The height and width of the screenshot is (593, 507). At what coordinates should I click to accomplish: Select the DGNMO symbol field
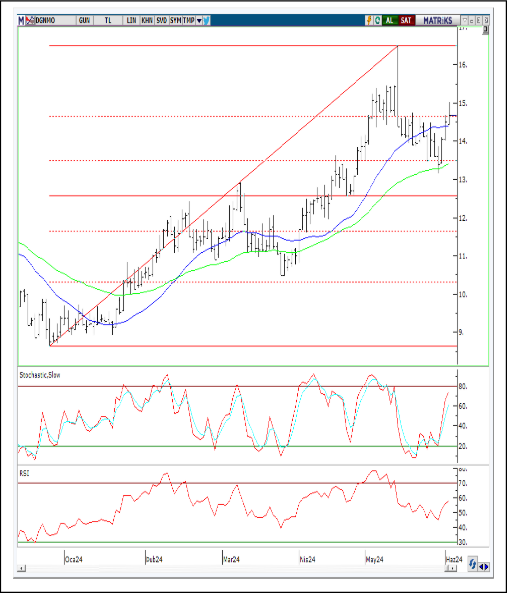click(x=55, y=20)
